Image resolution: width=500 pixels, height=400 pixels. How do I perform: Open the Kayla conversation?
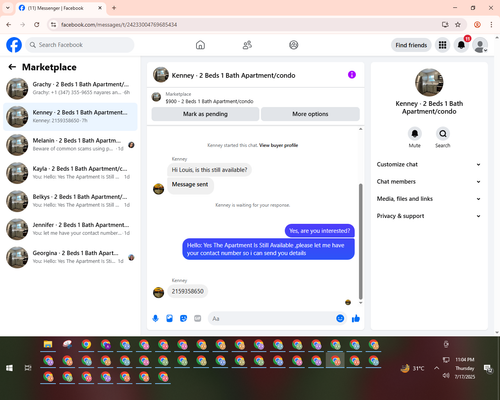click(70, 173)
